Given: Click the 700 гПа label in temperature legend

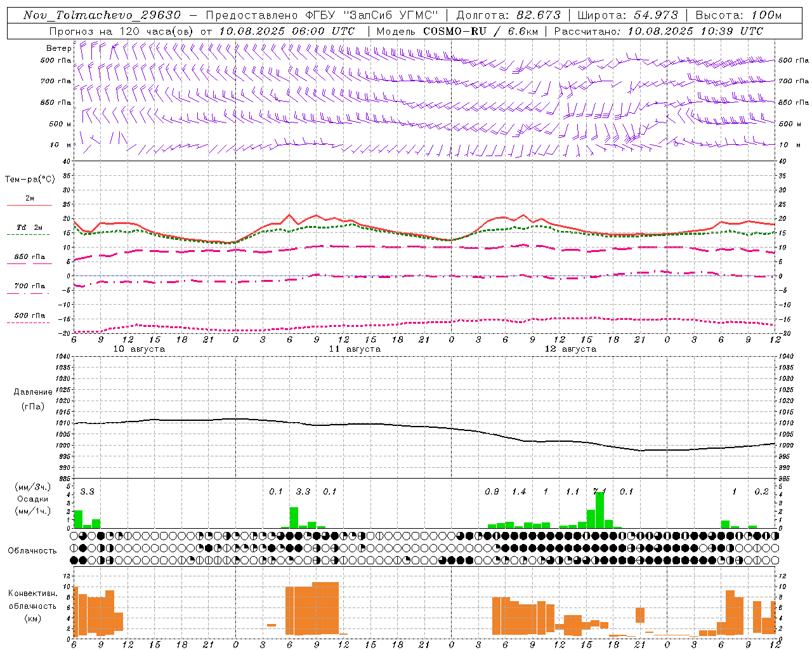Looking at the screenshot, I should pos(30,286).
